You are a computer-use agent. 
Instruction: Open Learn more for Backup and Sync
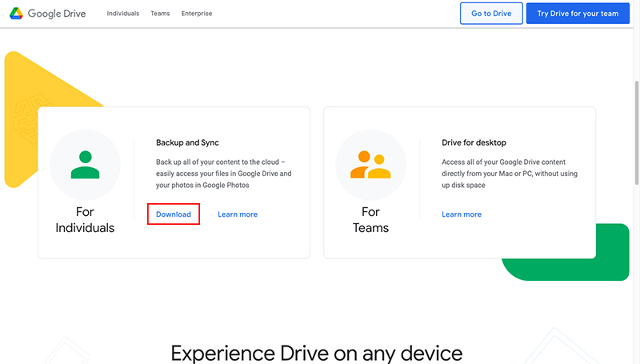(x=238, y=214)
